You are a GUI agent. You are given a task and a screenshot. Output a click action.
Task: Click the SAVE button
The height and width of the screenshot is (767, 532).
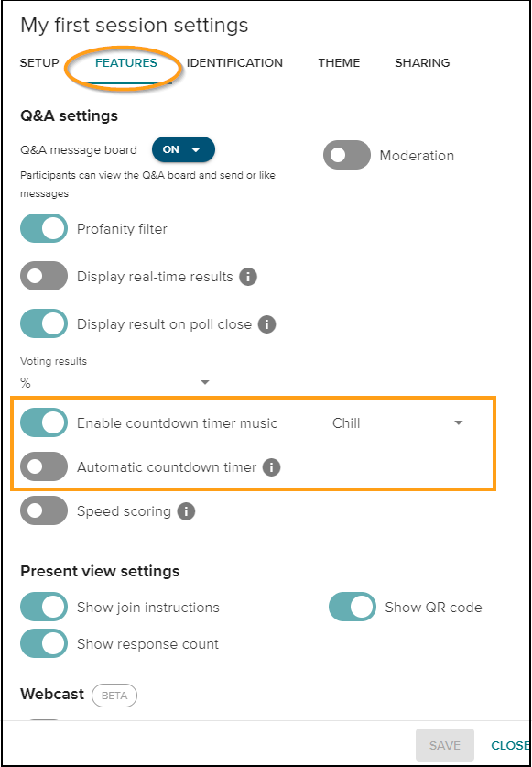(444, 745)
